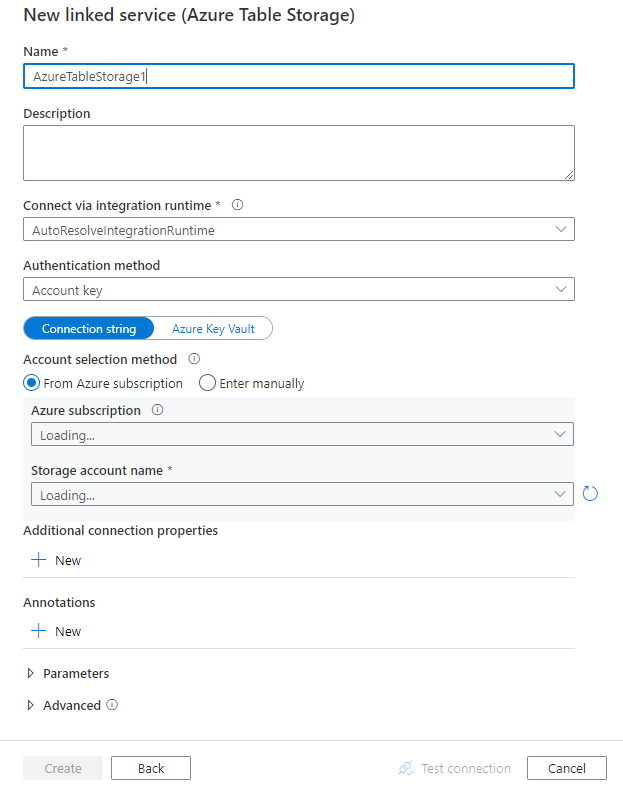Click info icon beside Account selection method

(x=194, y=359)
